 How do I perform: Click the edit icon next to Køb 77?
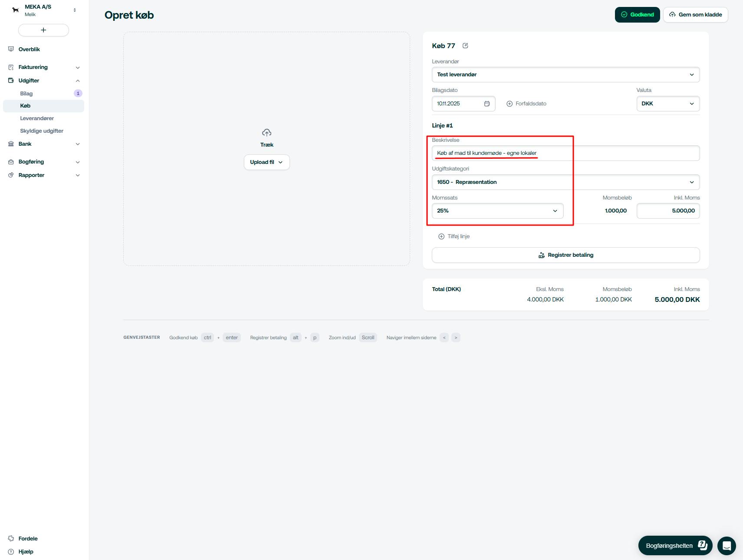tap(465, 46)
